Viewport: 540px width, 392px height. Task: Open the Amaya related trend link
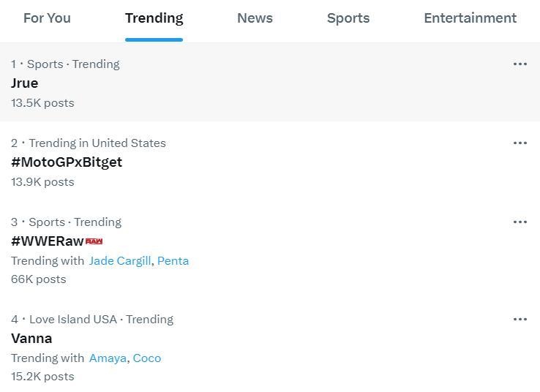click(x=108, y=358)
